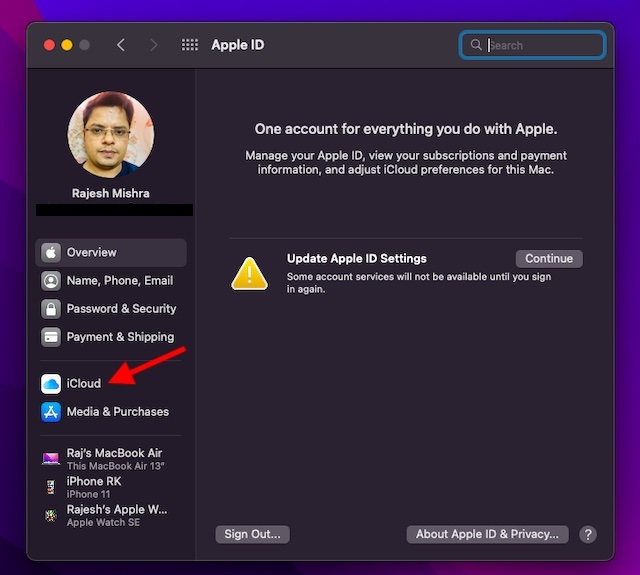
Task: Click the 'Apple Watch SE' subtitle text
Action: point(103,522)
